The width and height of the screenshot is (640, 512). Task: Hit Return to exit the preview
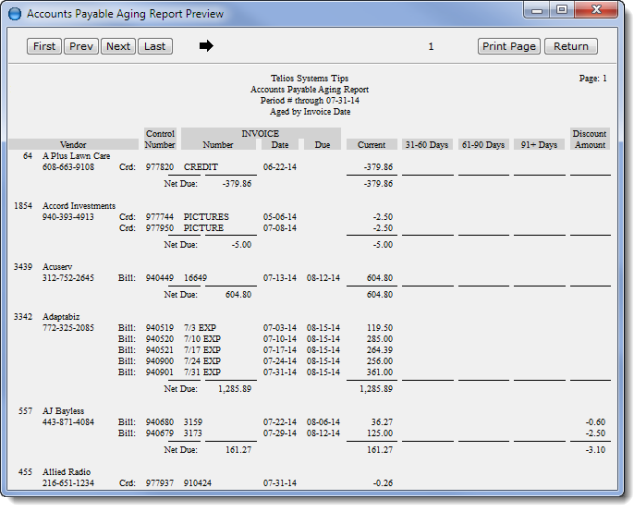pos(571,46)
